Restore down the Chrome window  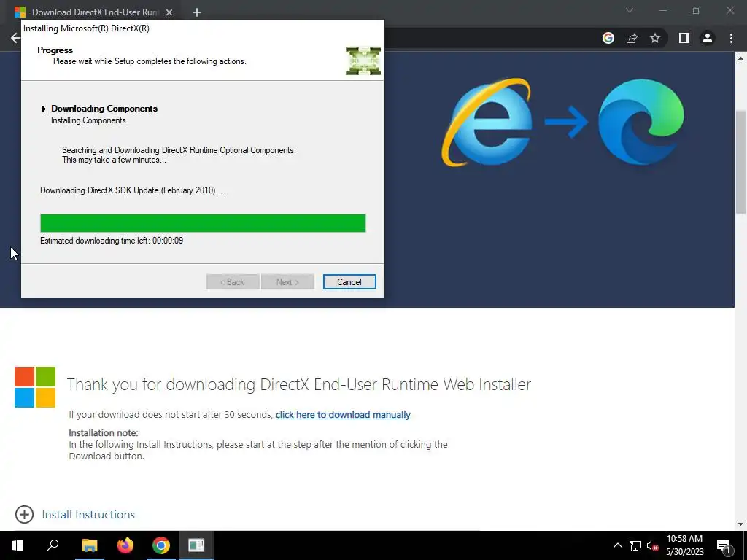[697, 10]
